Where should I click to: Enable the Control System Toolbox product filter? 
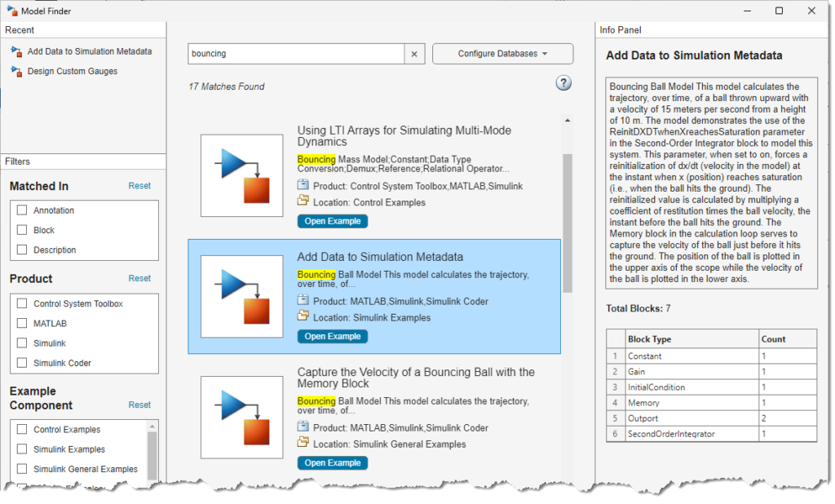tap(22, 303)
